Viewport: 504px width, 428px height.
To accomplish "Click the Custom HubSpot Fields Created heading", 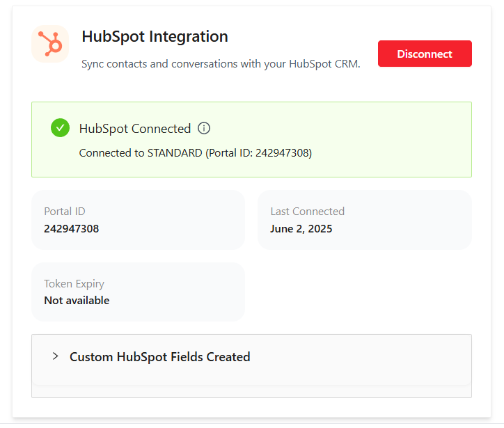I will 159,356.
